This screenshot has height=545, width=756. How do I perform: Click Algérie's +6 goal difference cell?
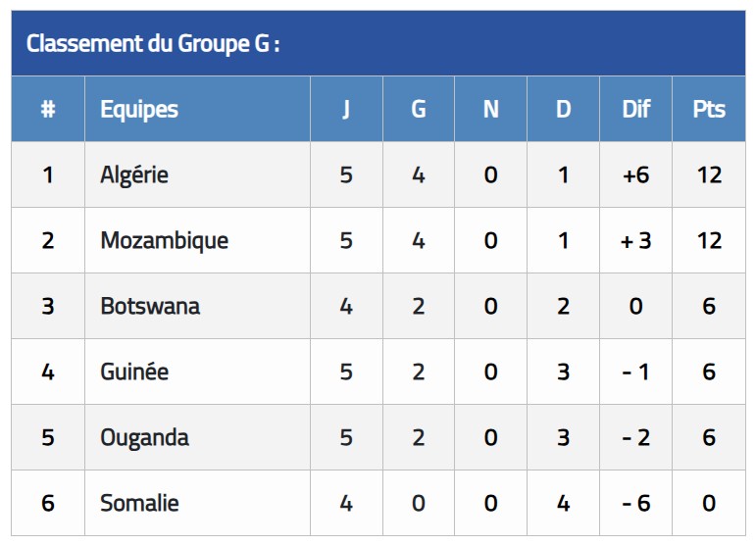pos(636,174)
